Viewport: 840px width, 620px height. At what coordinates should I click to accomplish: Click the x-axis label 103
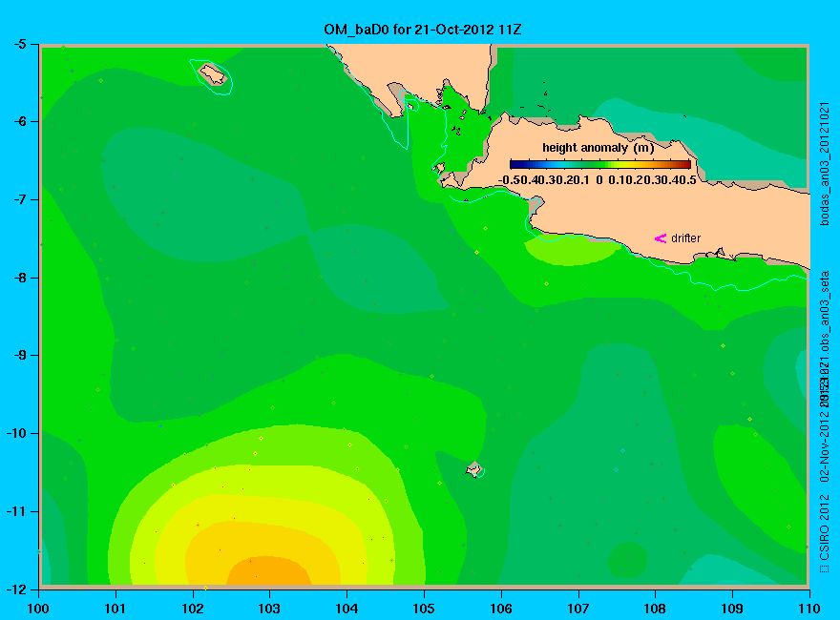tap(269, 609)
